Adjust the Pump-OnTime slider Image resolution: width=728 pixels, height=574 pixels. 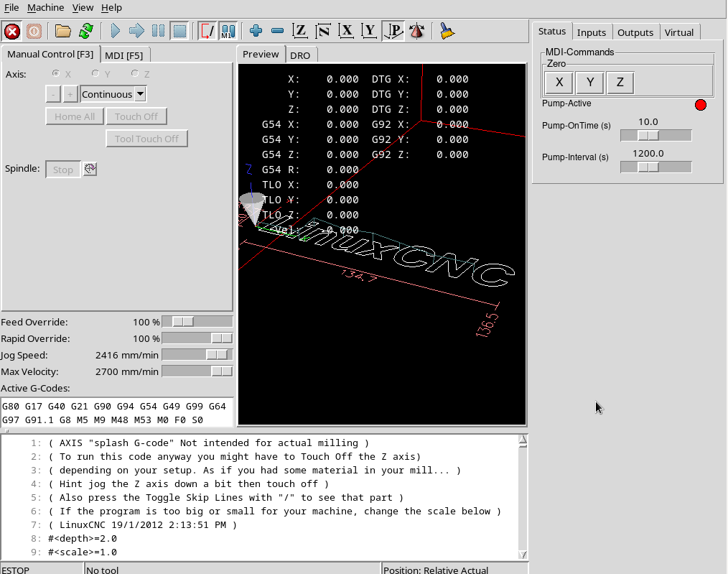pyautogui.click(x=656, y=135)
